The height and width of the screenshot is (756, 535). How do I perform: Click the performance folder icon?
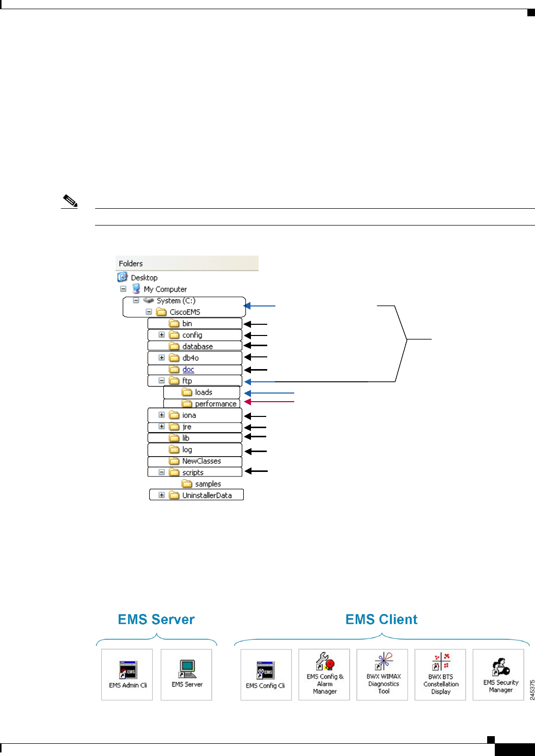tap(187, 404)
